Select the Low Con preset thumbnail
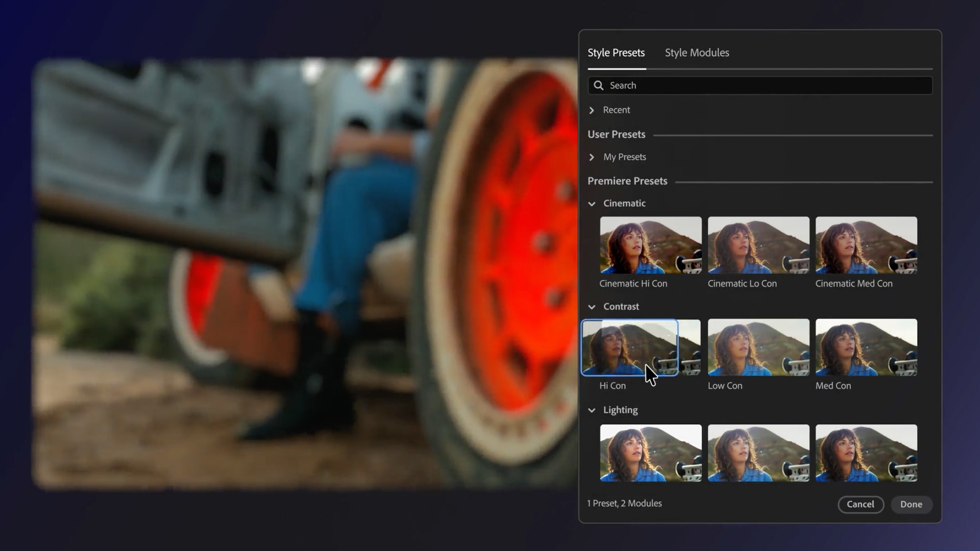 (758, 347)
